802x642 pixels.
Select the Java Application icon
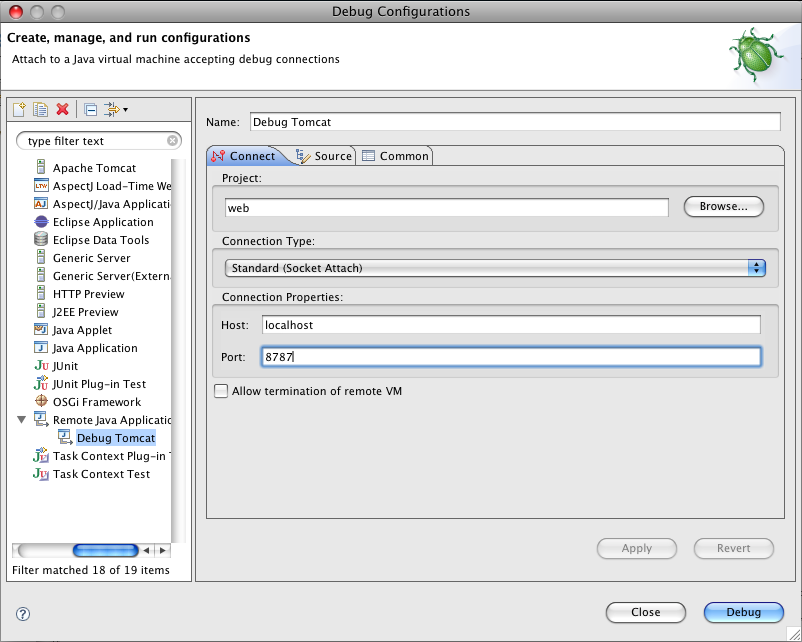[41, 347]
